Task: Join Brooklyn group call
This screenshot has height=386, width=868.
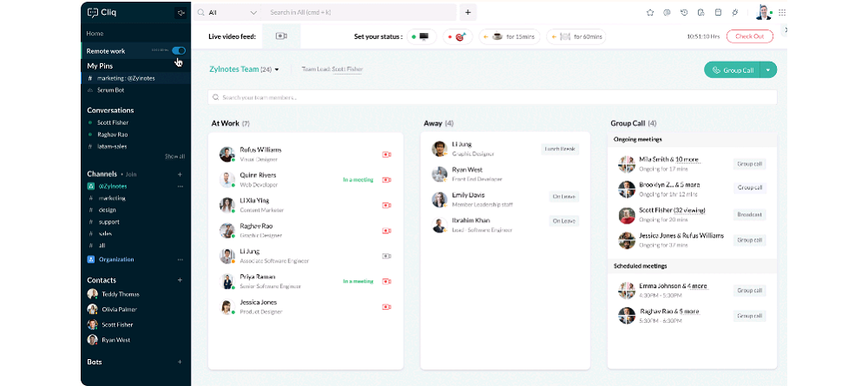Action: [x=750, y=188]
